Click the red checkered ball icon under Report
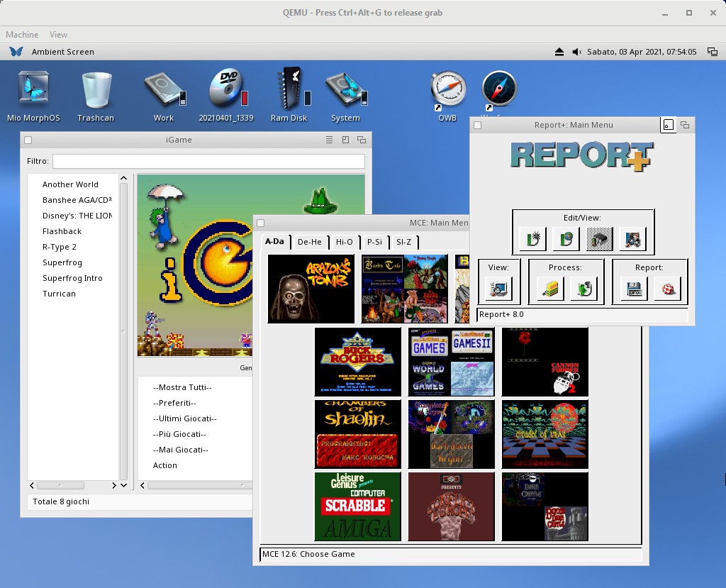The width and height of the screenshot is (726, 588). 667,289
